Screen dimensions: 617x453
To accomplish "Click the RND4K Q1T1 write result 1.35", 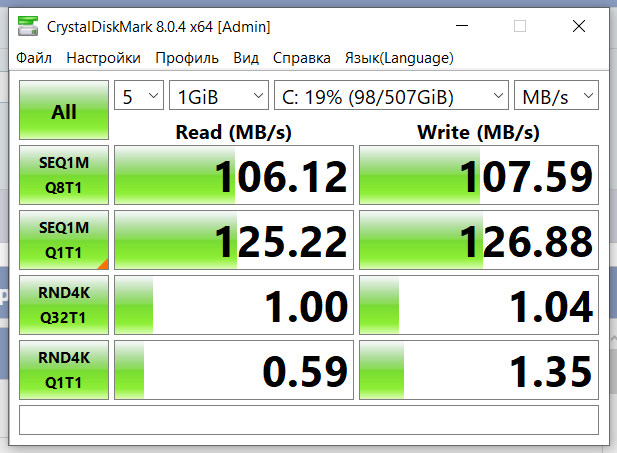I will 479,370.
